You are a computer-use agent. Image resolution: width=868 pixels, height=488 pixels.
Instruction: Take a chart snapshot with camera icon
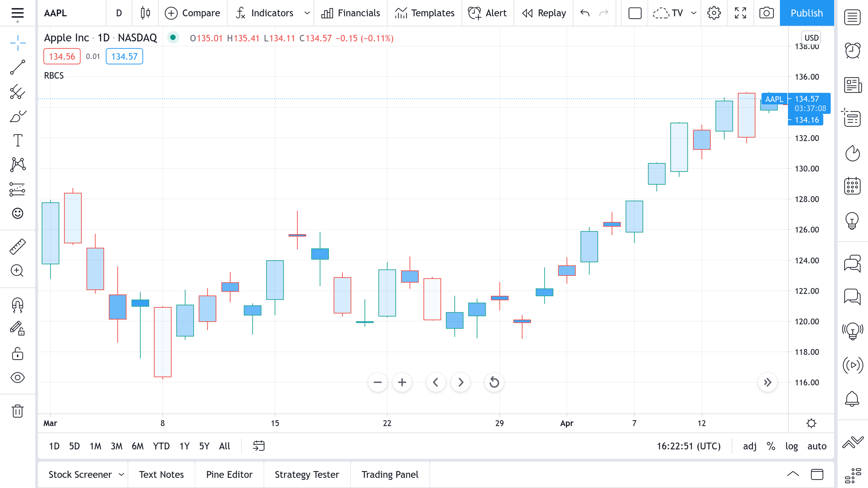tap(766, 13)
